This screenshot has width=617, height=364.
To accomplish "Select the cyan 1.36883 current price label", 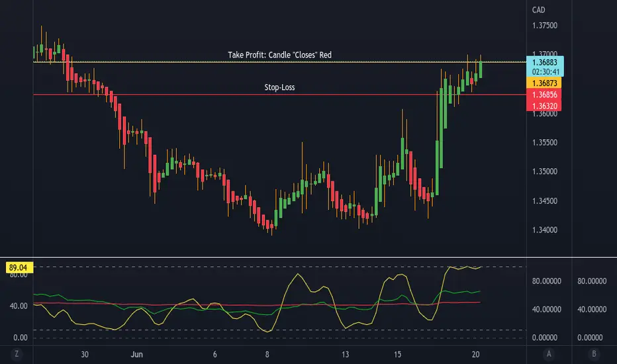I will [x=545, y=62].
